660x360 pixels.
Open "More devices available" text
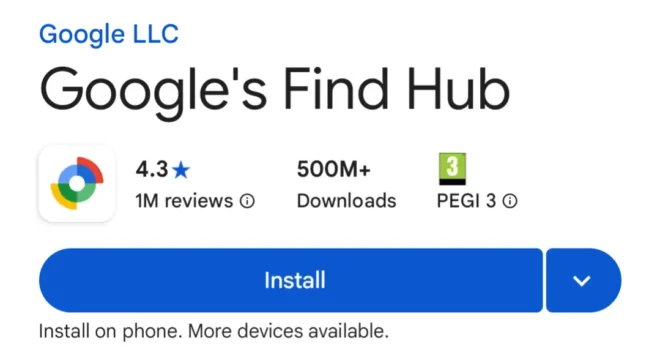[288, 331]
